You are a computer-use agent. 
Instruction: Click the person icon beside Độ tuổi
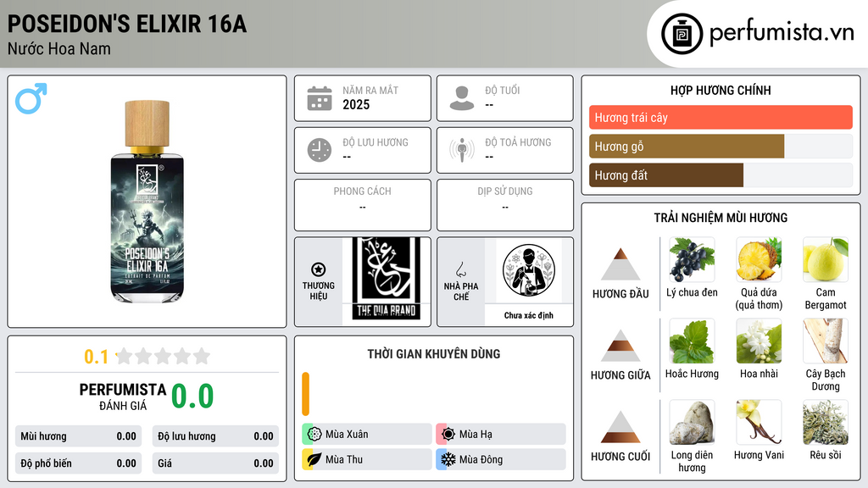tap(462, 98)
